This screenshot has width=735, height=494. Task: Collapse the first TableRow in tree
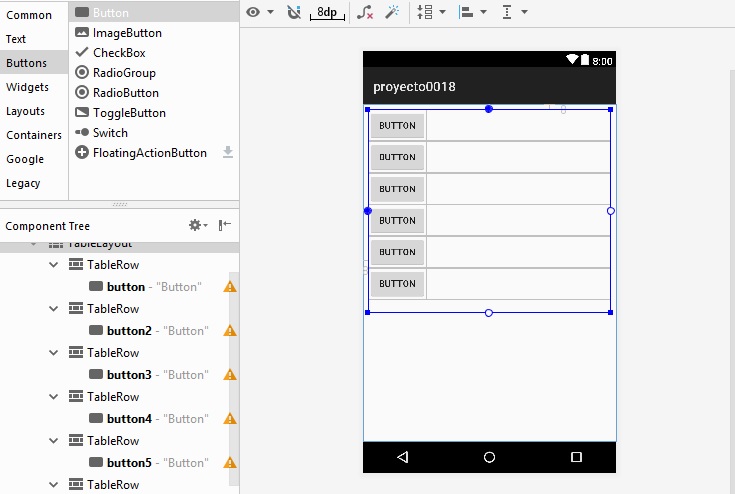click(54, 265)
